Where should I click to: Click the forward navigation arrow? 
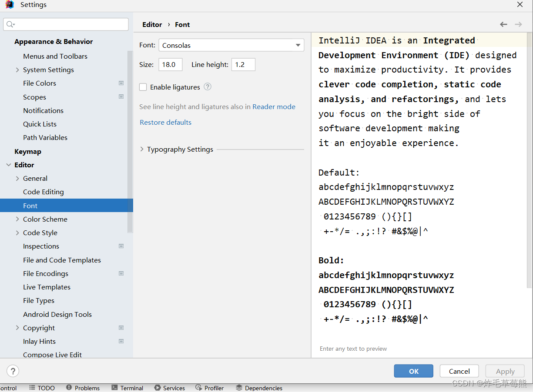518,24
